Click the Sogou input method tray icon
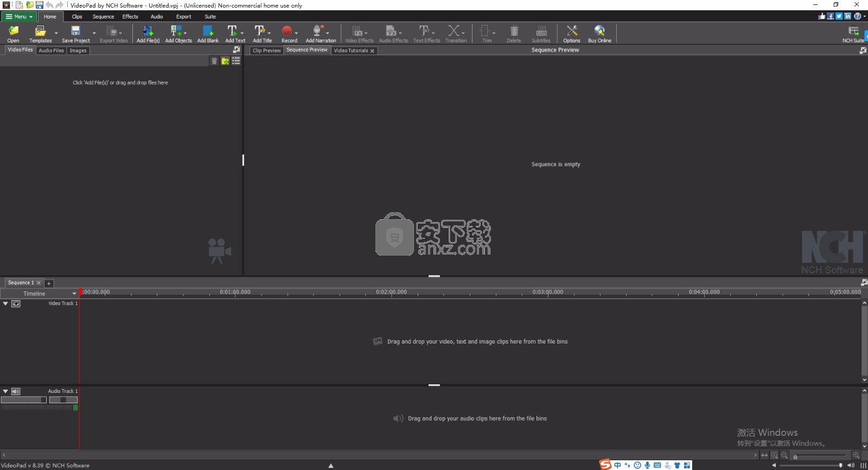 pos(605,465)
